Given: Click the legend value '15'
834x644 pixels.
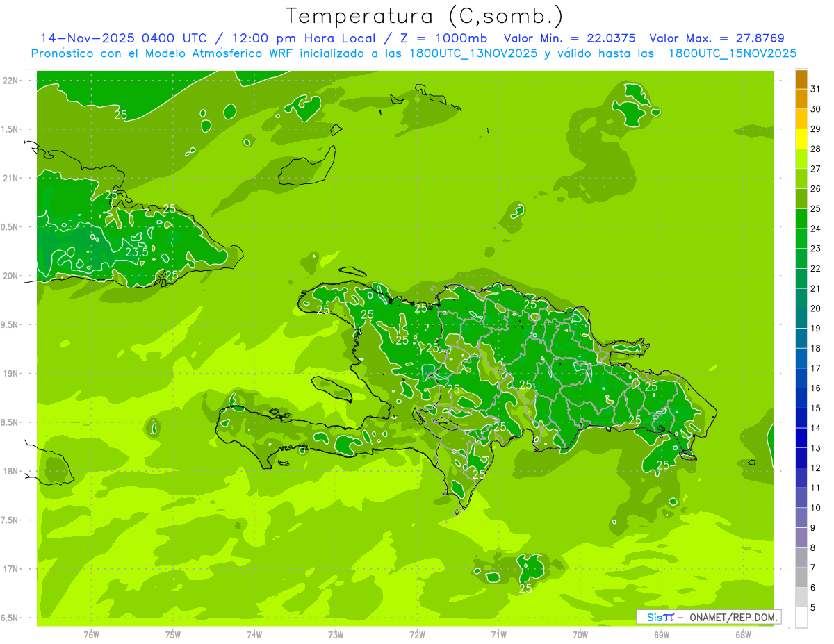Looking at the screenshot, I should [x=815, y=408].
